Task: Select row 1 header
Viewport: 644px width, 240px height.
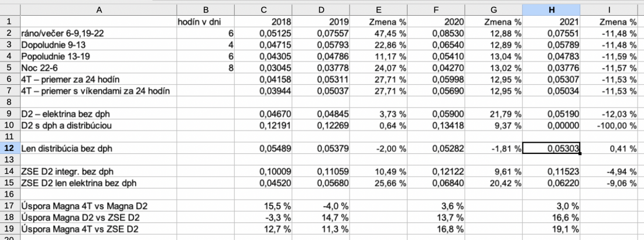Action: point(9,22)
